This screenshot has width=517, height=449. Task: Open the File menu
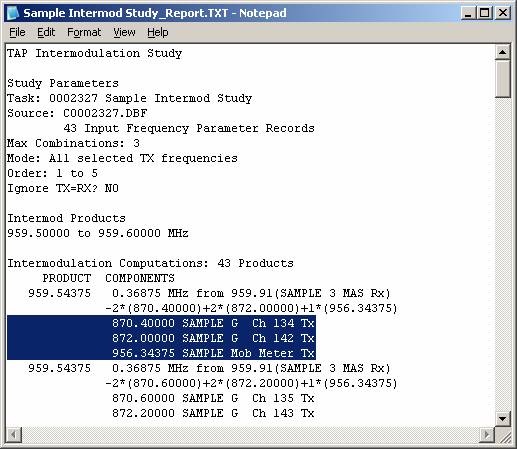tap(17, 32)
